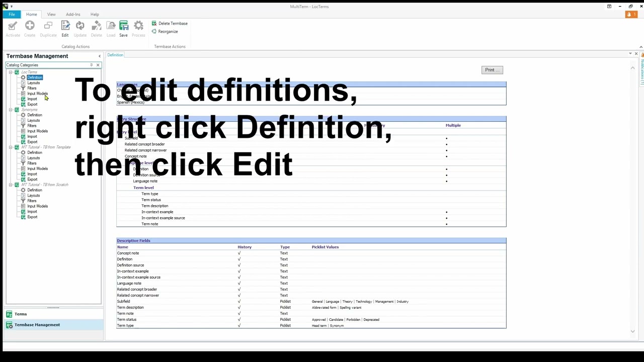This screenshot has height=362, width=644.
Task: Select Import under Synonyms
Action: (32, 137)
